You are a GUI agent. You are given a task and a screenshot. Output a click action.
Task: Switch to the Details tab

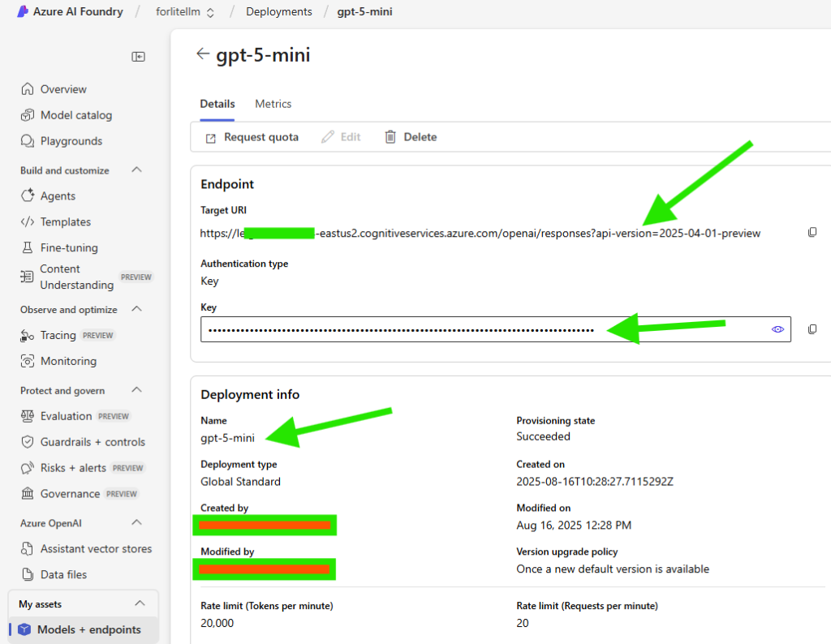pyautogui.click(x=217, y=104)
